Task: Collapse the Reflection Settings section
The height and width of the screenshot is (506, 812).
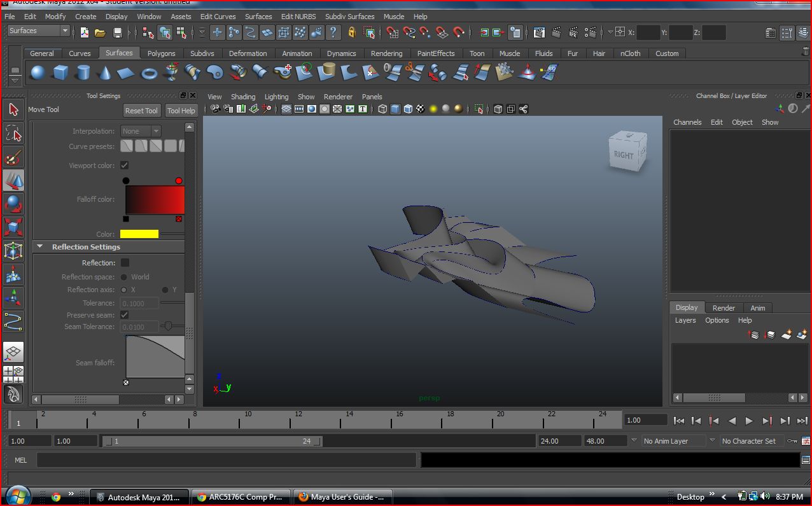Action: point(40,247)
